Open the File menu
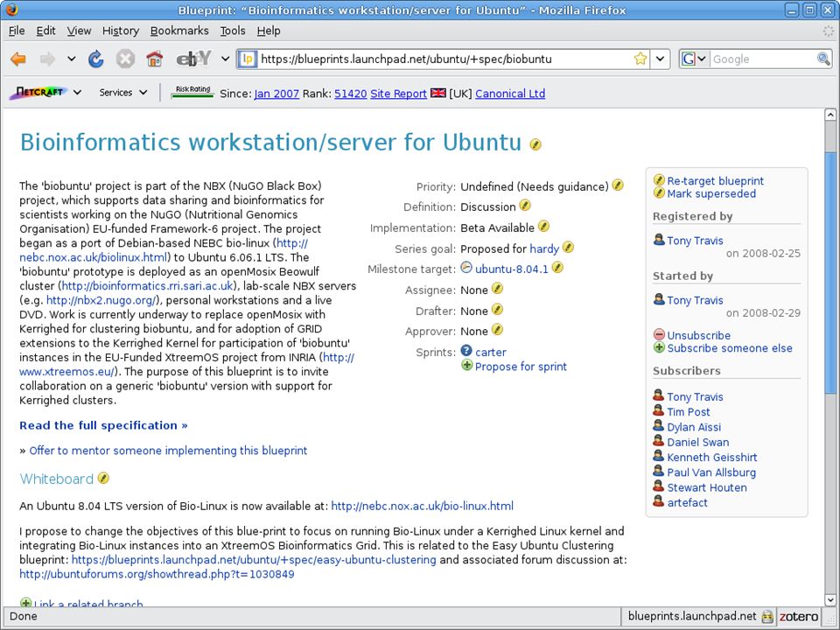The image size is (840, 630). pos(17,31)
